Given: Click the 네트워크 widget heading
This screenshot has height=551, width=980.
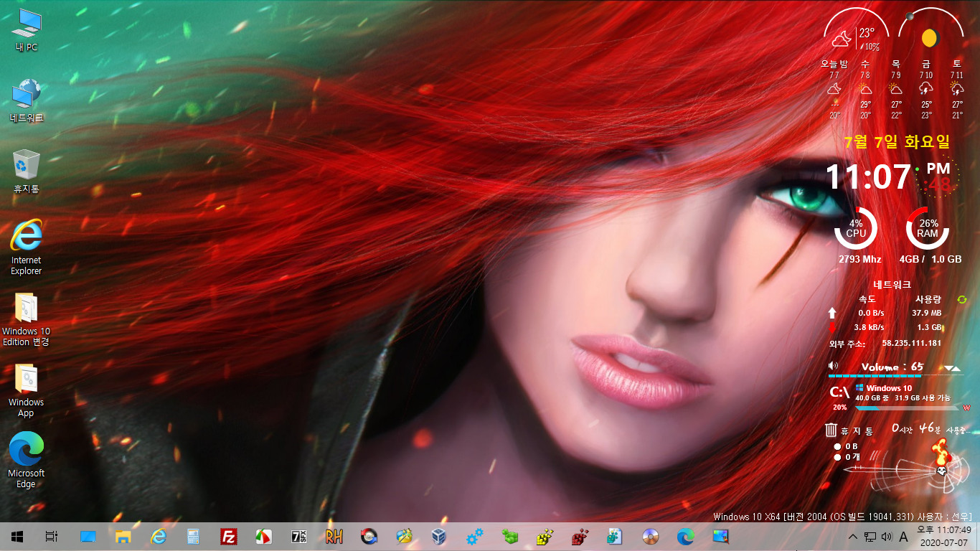Looking at the screenshot, I should pos(892,284).
